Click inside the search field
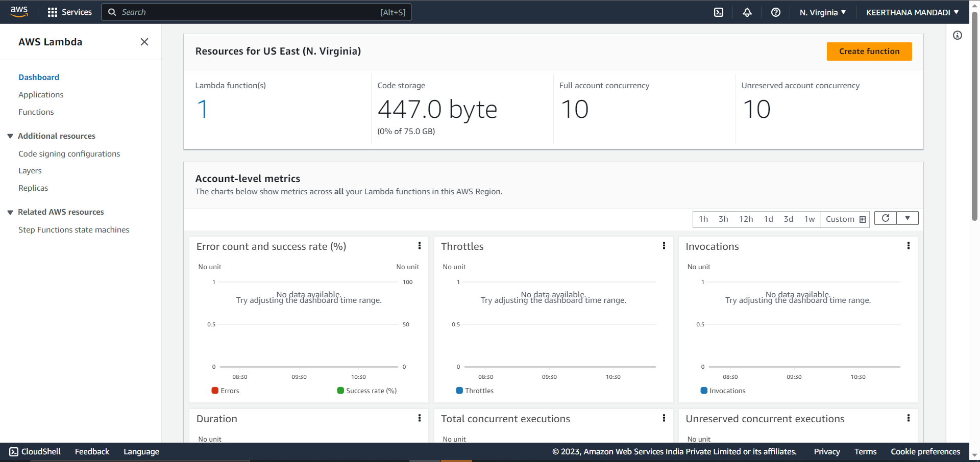Screen dimensions: 980x462 255,12
